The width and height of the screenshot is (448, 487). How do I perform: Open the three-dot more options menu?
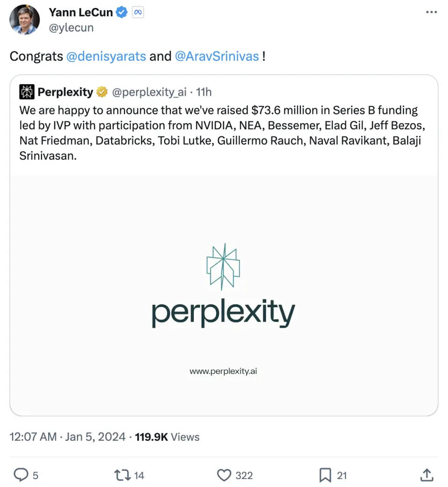[431, 13]
